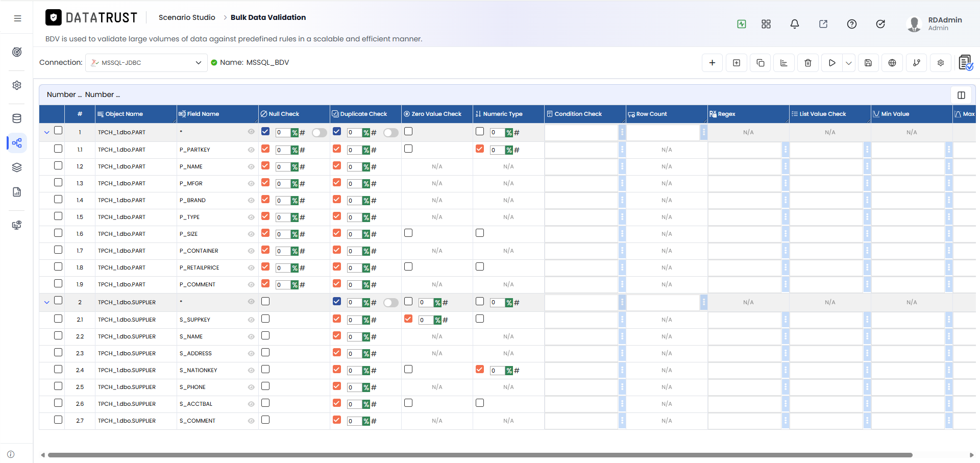Viewport: 980px width, 463px height.
Task: Open Regex cell handle for P_NAME row
Action: tap(786, 166)
